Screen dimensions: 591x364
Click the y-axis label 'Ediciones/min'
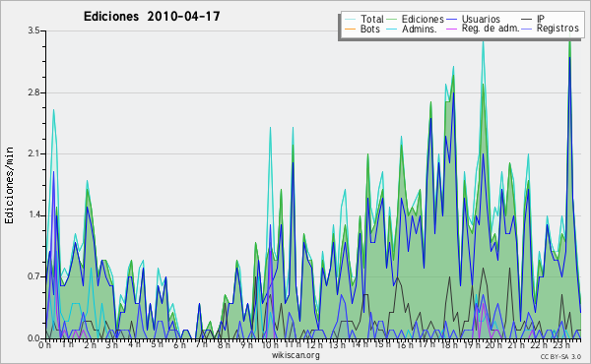coord(9,185)
